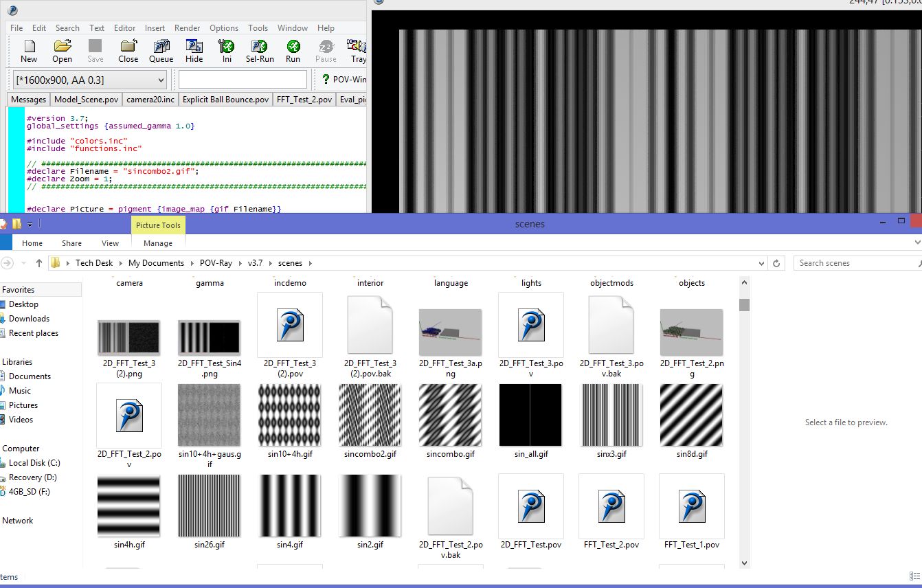Switch to the FFT_Test_2.pov tab
The height and width of the screenshot is (588, 922).
(304, 100)
